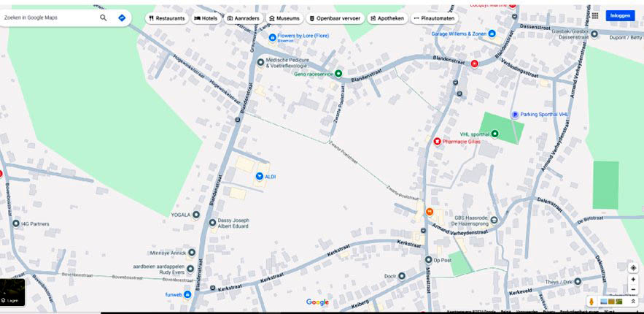Center map on my location
The image size is (644, 314).
point(633,268)
